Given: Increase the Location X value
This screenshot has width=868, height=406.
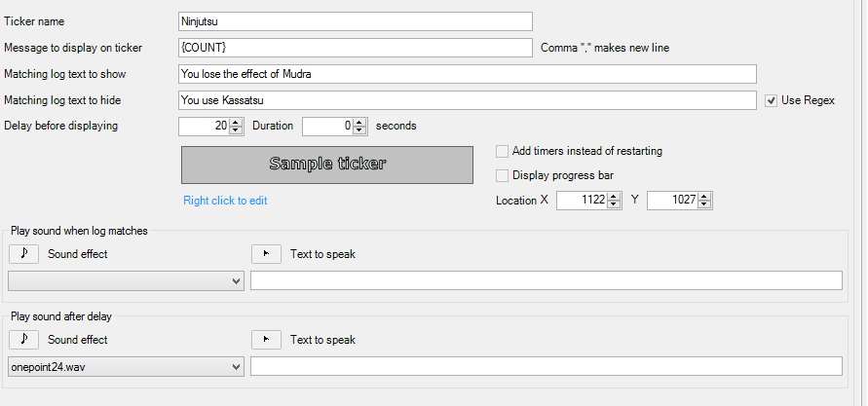Looking at the screenshot, I should point(615,197).
